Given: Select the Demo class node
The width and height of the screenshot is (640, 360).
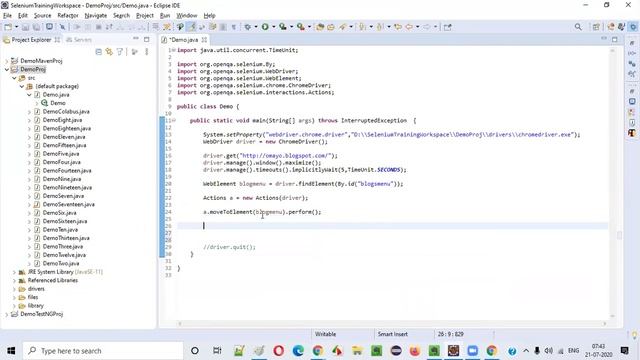Looking at the screenshot, I should (58, 103).
